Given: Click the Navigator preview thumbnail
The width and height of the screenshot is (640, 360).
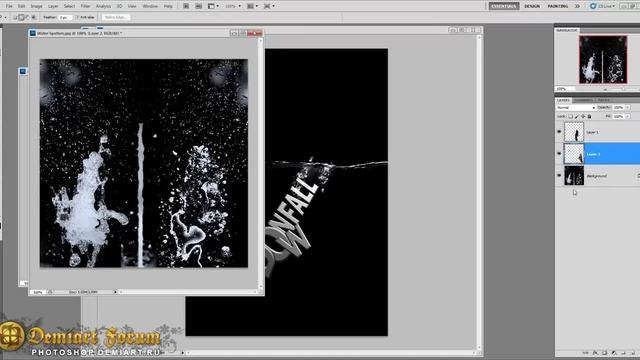Looking at the screenshot, I should point(603,60).
